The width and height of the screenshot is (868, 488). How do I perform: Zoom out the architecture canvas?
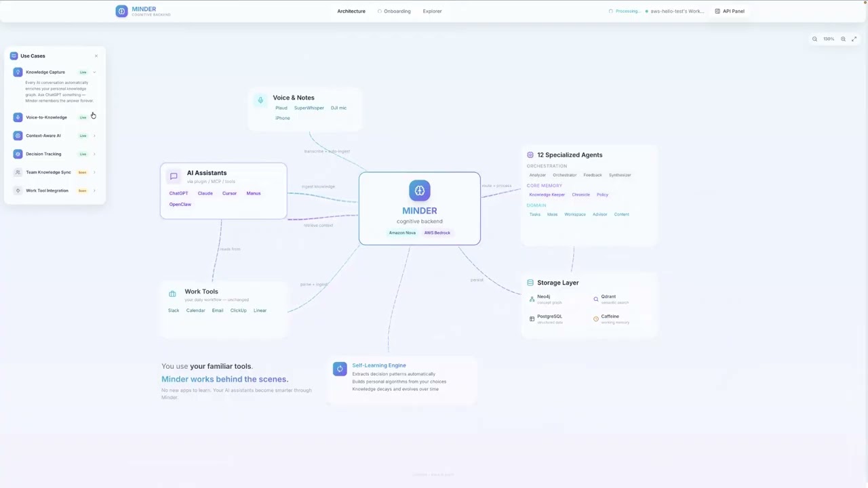[x=814, y=39]
